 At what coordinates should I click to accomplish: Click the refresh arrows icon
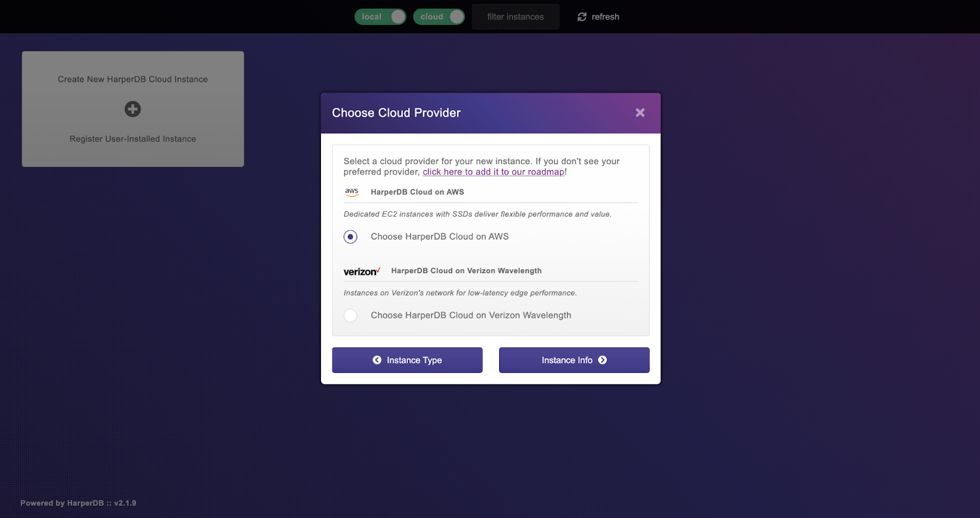(582, 17)
